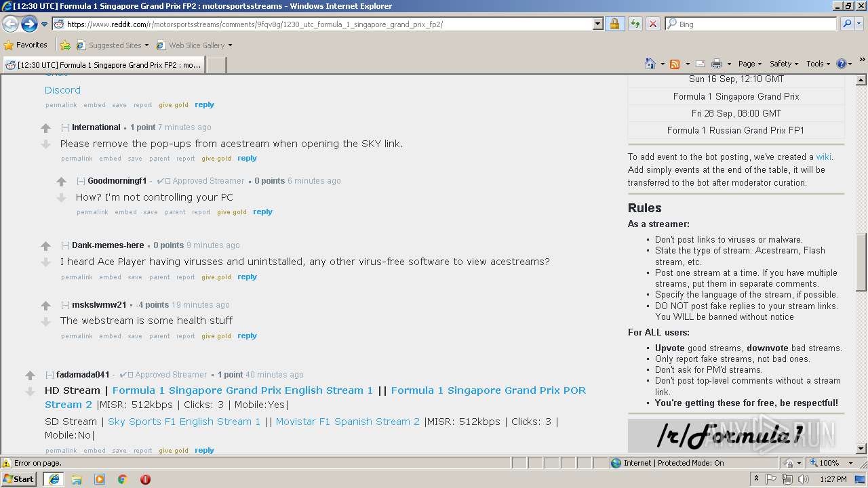
Task: Click the clock showing 1:27 PM
Action: coord(833,479)
